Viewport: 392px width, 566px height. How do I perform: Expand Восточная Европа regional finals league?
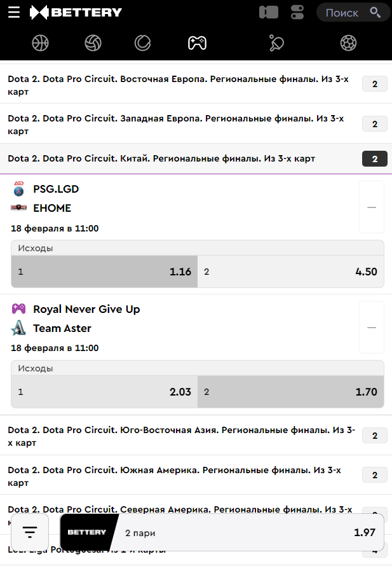coord(184,85)
